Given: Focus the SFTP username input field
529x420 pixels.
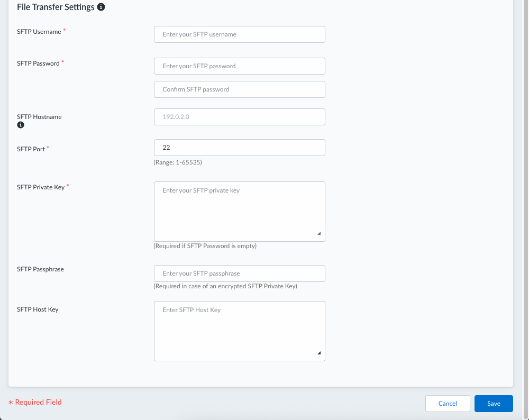Looking at the screenshot, I should pyautogui.click(x=239, y=34).
